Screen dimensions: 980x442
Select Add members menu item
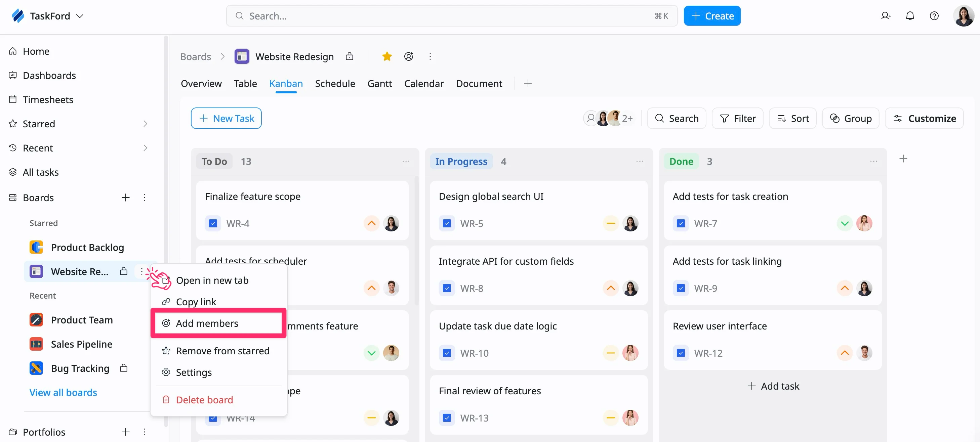pos(218,323)
